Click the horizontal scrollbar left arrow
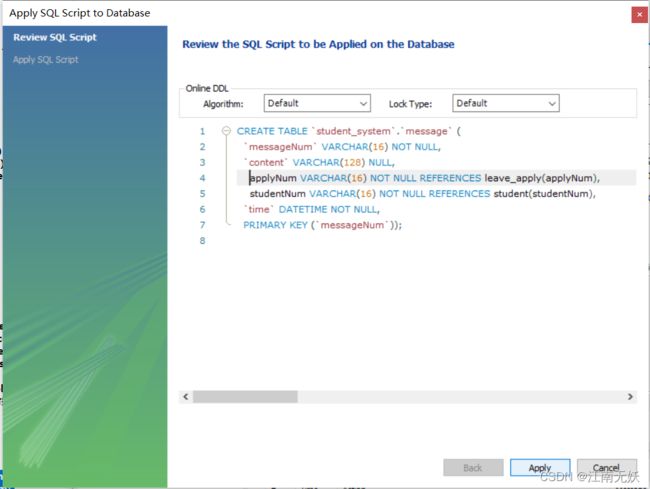The width and height of the screenshot is (650, 489). click(186, 397)
